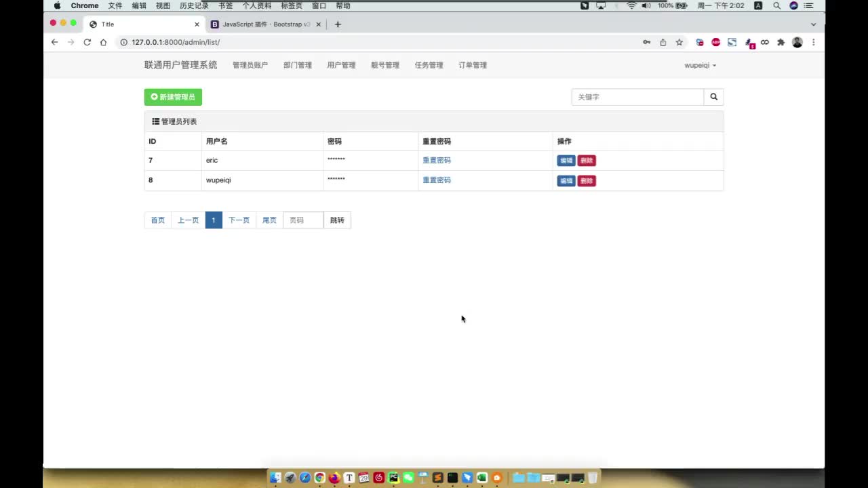This screenshot has height=488, width=868.
Task: Jump to the 尾页 last page
Action: tap(270, 220)
